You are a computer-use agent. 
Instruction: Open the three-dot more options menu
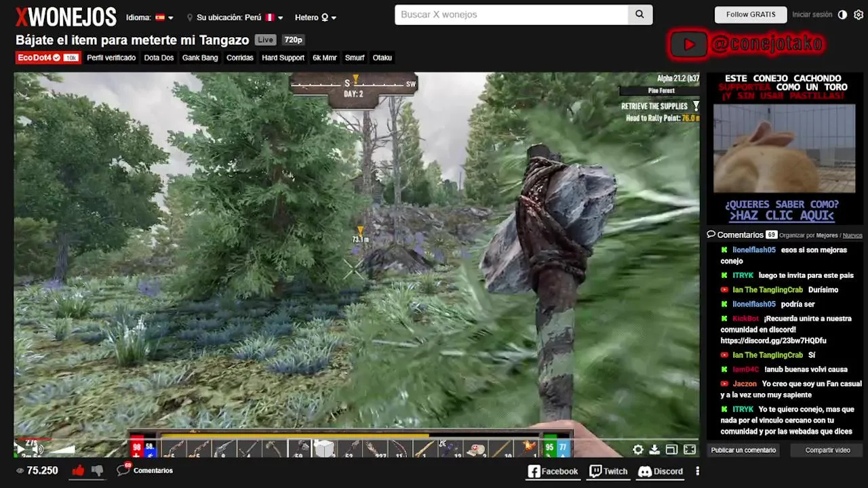697,471
